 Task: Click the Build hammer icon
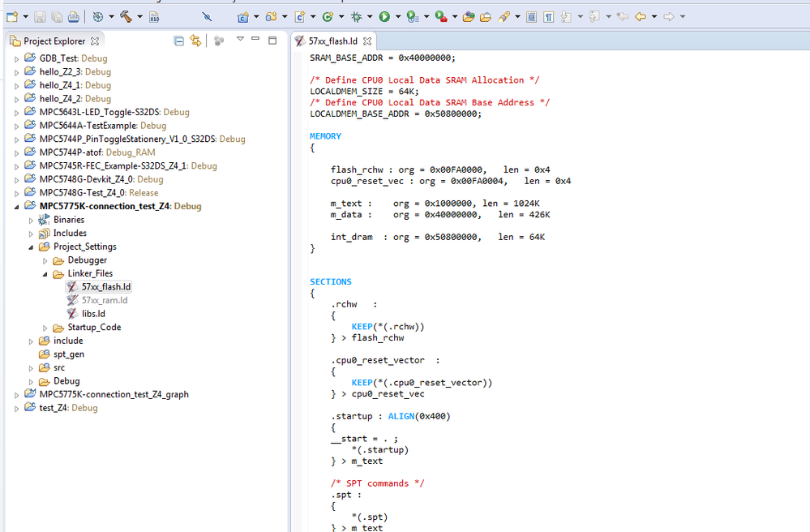coord(126,16)
